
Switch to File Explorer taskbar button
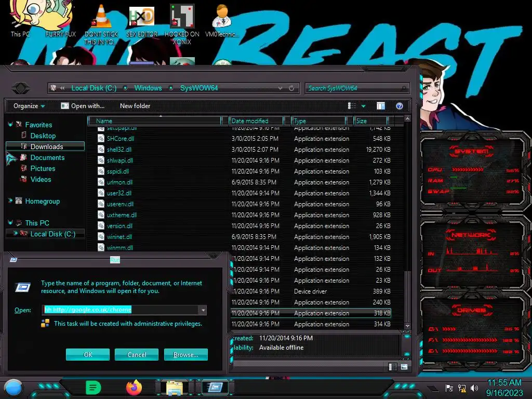175,388
